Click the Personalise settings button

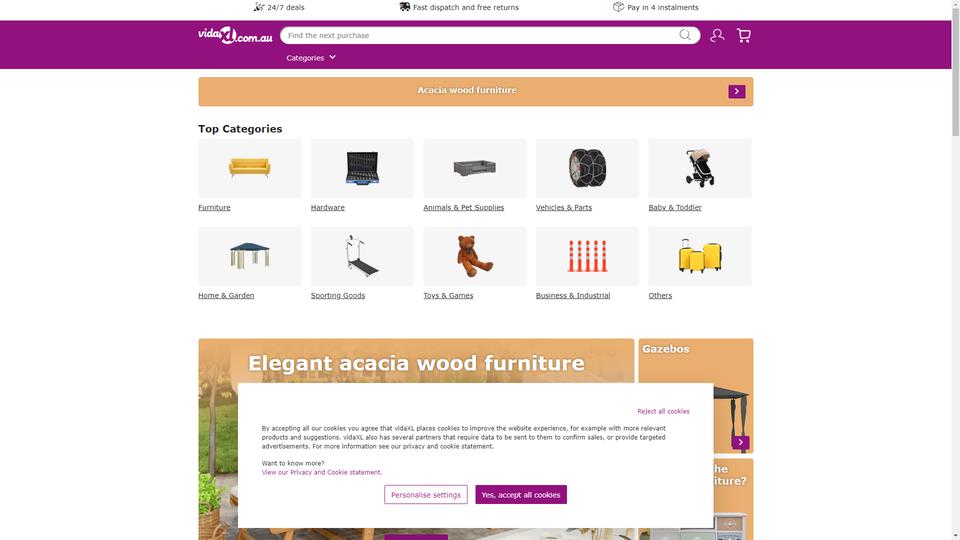click(x=426, y=495)
